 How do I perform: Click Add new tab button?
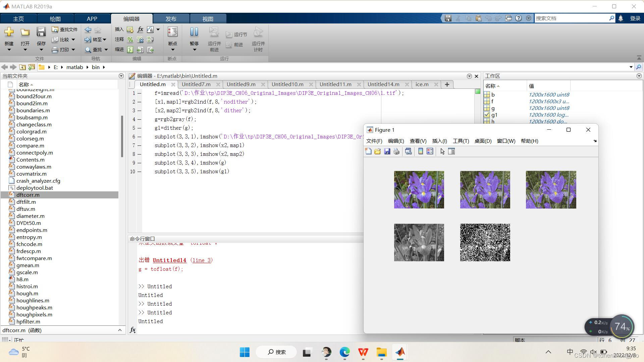click(x=447, y=84)
